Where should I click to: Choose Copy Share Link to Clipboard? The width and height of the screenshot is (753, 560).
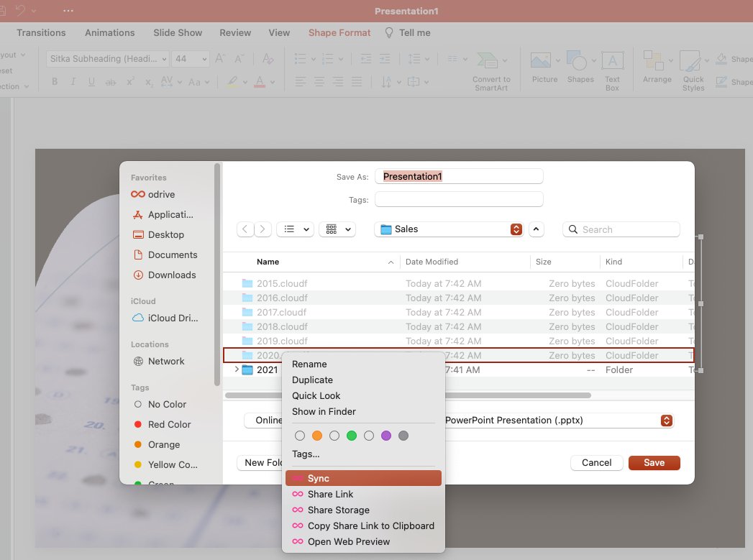(x=363, y=526)
